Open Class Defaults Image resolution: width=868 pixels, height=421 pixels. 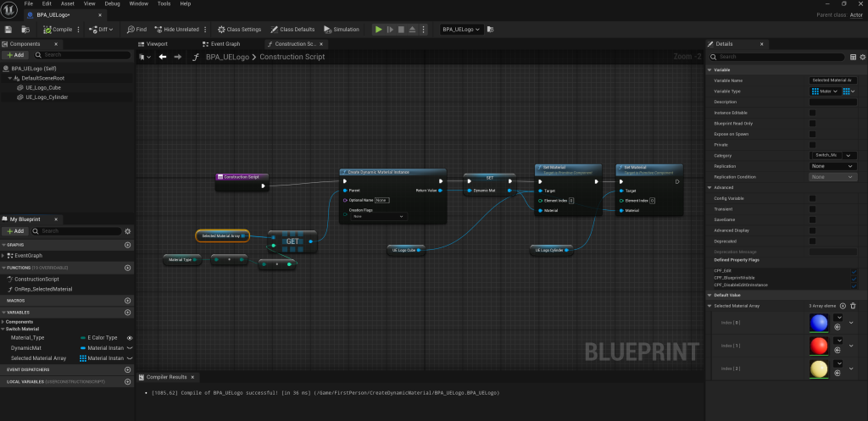292,30
